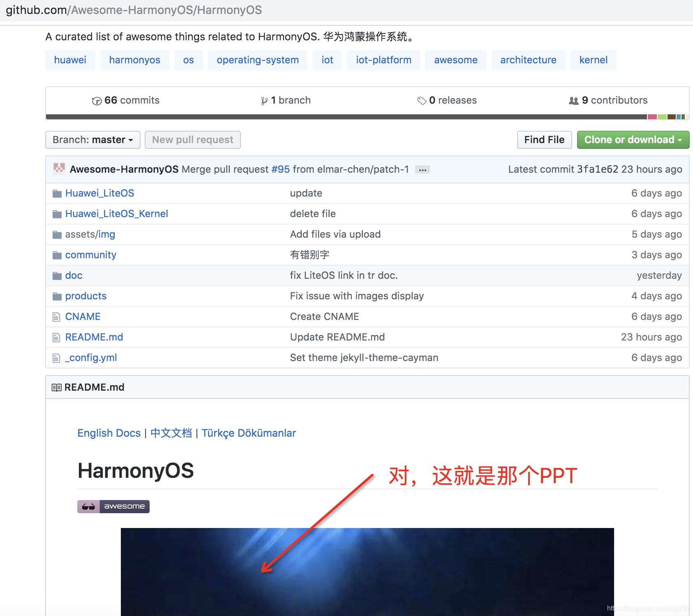
Task: Click the CNAME file icon
Action: tap(56, 317)
